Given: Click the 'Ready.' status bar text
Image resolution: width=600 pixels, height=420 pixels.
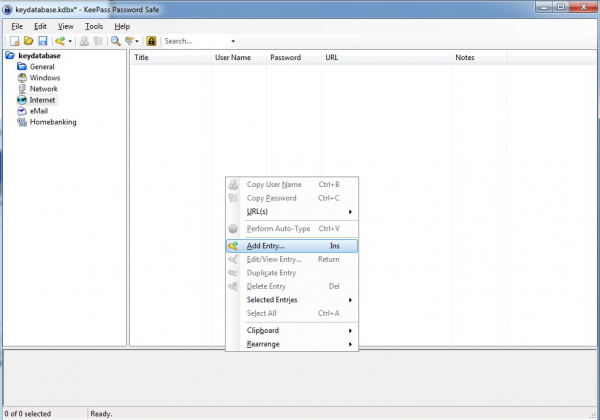Looking at the screenshot, I should (101, 414).
